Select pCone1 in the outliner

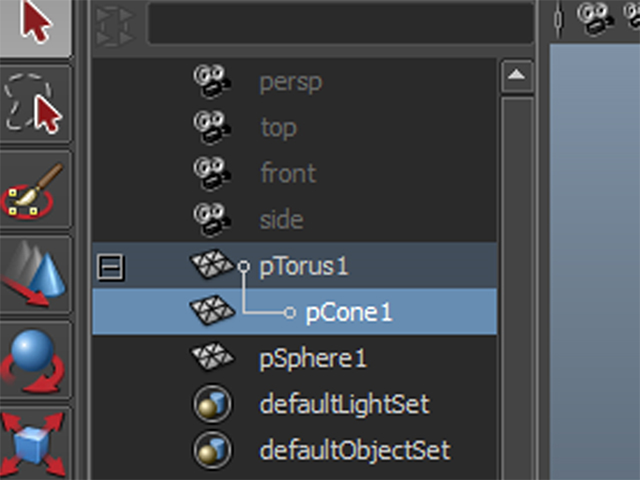(x=348, y=313)
